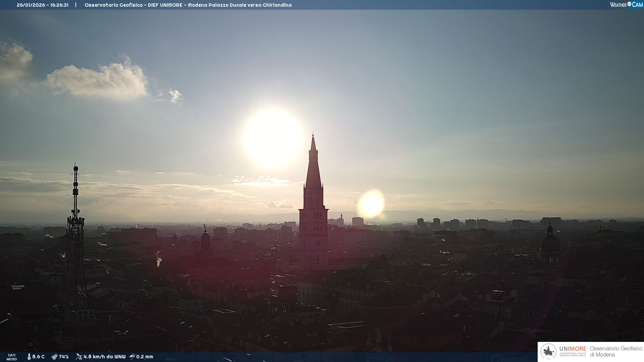
Task: Click the humidity water drops icon
Action: point(54,357)
